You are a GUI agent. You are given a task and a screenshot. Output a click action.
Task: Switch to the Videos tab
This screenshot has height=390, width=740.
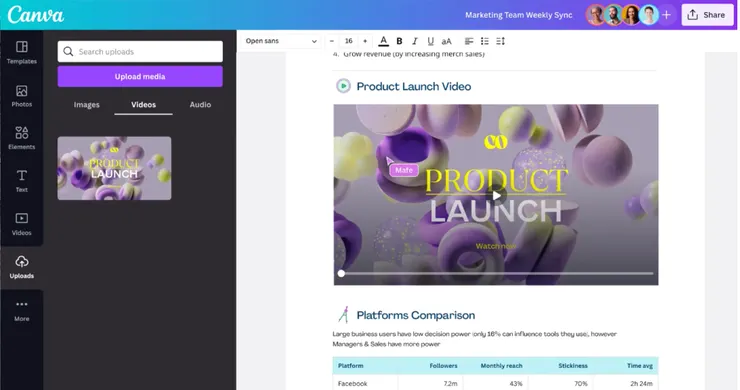click(143, 105)
